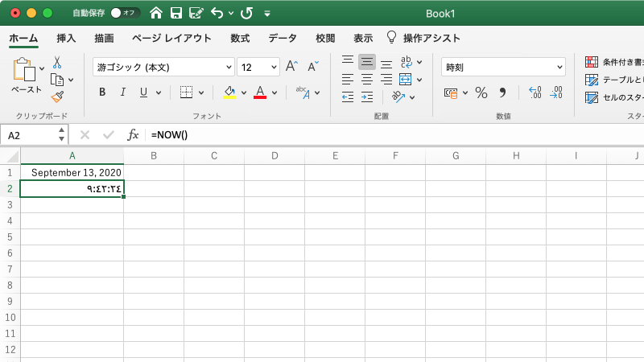
Task: Apply percent style
Action: click(481, 93)
